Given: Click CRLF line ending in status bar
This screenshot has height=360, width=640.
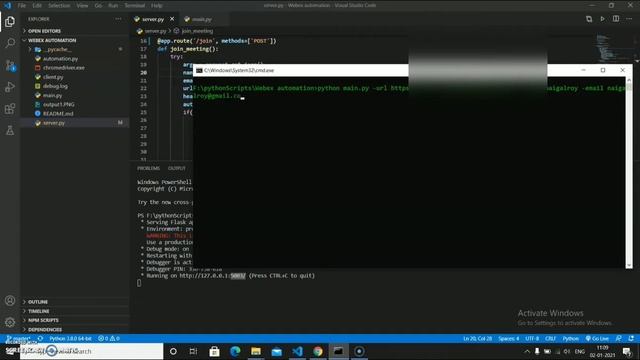Looking at the screenshot, I should [551, 338].
